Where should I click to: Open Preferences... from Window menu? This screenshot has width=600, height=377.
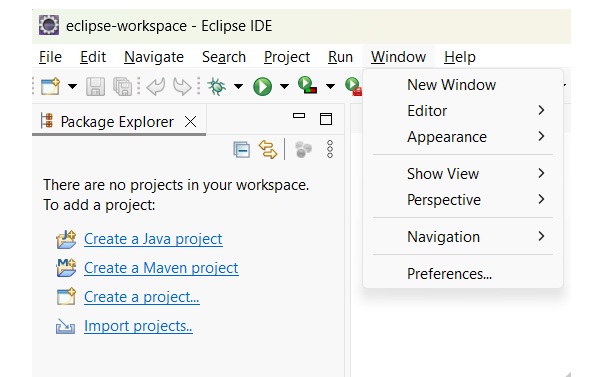[463, 274]
